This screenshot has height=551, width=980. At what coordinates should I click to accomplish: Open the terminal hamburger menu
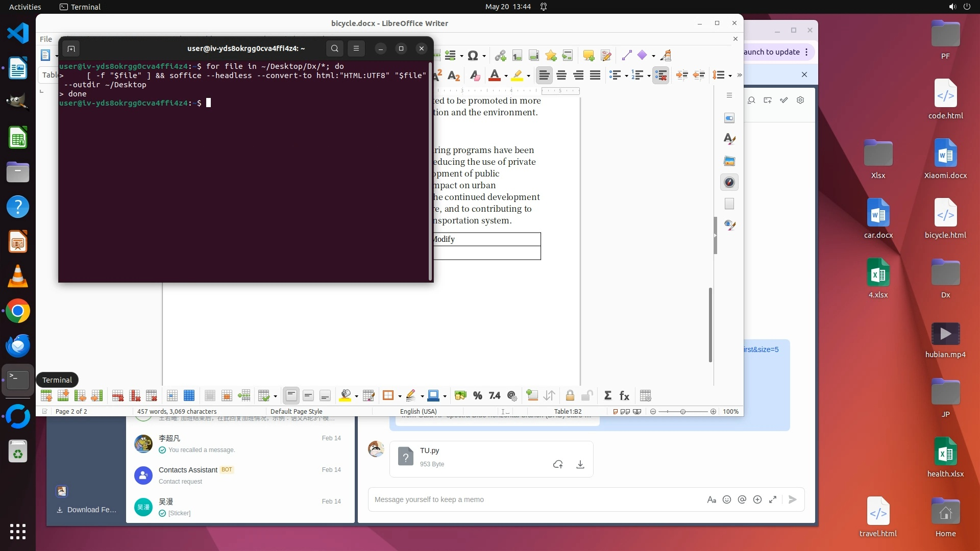coord(356,48)
